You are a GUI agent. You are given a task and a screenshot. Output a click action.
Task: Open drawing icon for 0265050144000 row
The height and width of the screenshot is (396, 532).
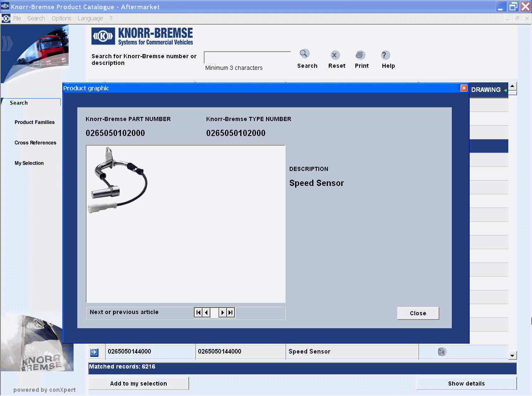pyautogui.click(x=442, y=352)
